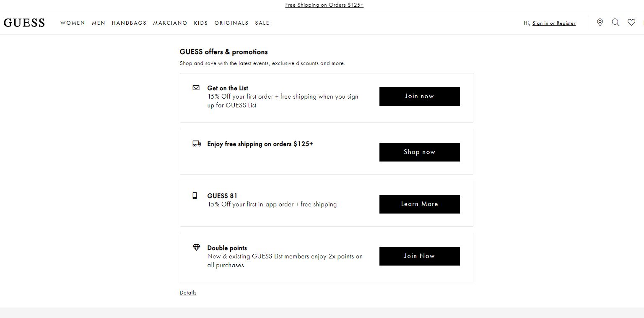
Task: Click the search magnifier icon
Action: [x=615, y=23]
